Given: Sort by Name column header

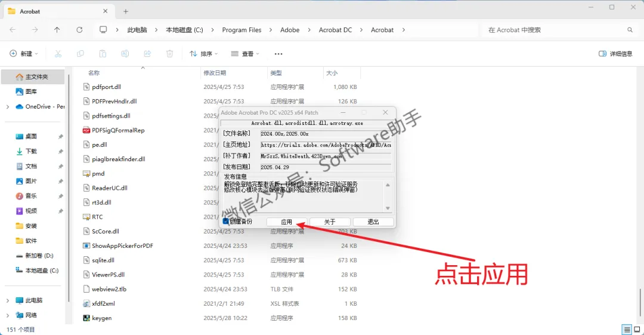Looking at the screenshot, I should (x=94, y=73).
